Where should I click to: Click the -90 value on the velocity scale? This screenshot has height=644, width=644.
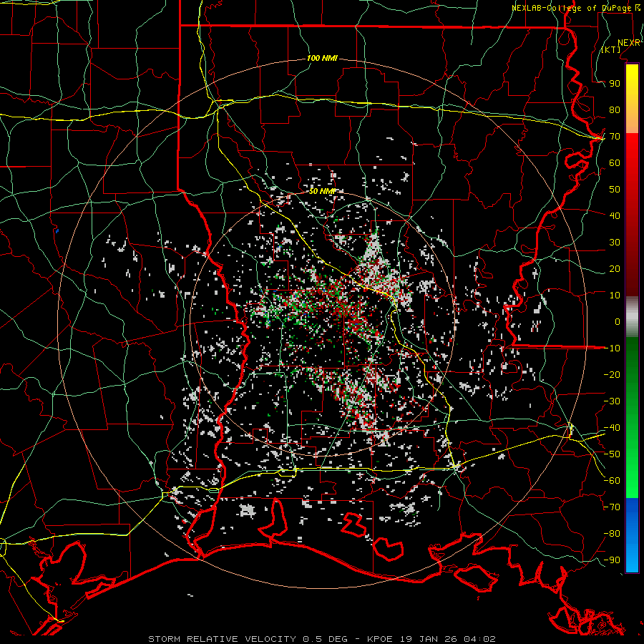(x=612, y=560)
